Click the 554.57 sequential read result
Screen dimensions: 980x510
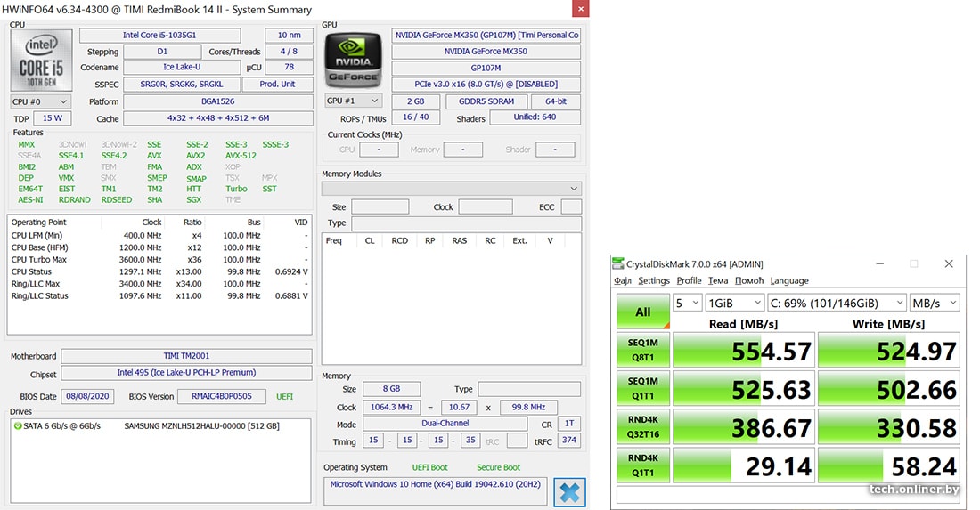pos(744,351)
